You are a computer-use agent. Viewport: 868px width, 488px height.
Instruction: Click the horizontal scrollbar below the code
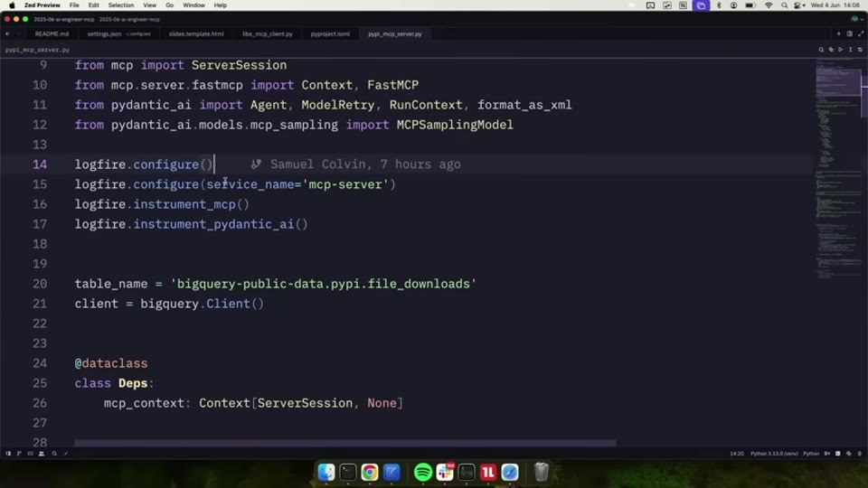[344, 443]
